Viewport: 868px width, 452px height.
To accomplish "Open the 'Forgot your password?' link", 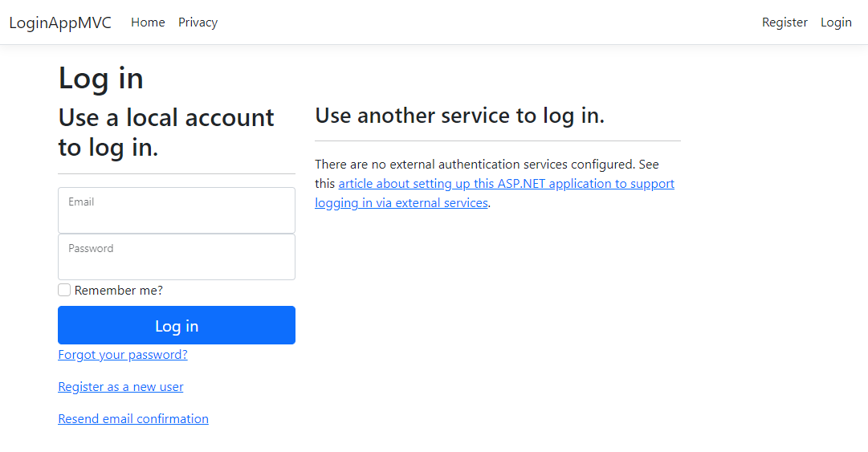I will pos(123,355).
